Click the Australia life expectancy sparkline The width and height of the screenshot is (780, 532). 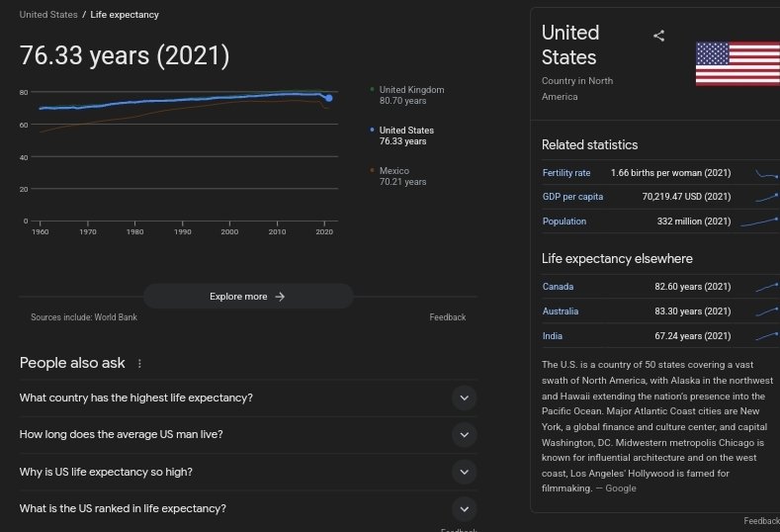[x=766, y=311]
